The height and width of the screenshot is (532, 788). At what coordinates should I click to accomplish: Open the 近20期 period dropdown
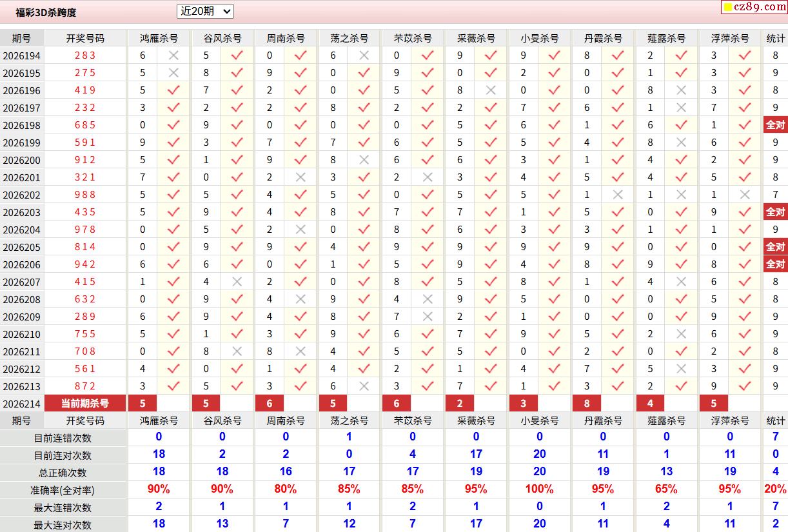(205, 11)
